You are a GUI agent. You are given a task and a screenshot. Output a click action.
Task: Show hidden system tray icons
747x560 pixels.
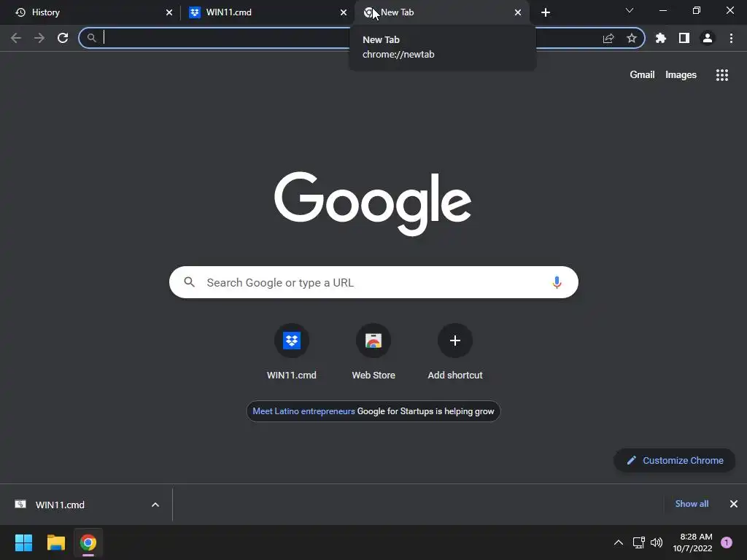tap(619, 542)
